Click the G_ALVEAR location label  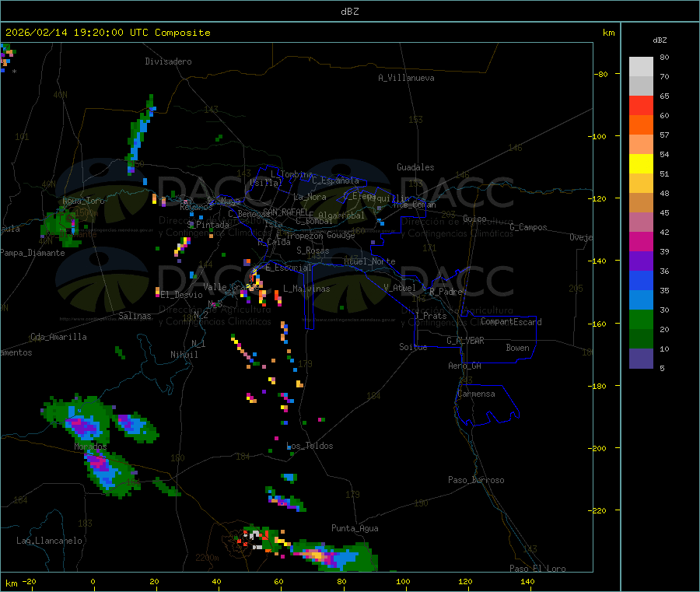click(466, 341)
